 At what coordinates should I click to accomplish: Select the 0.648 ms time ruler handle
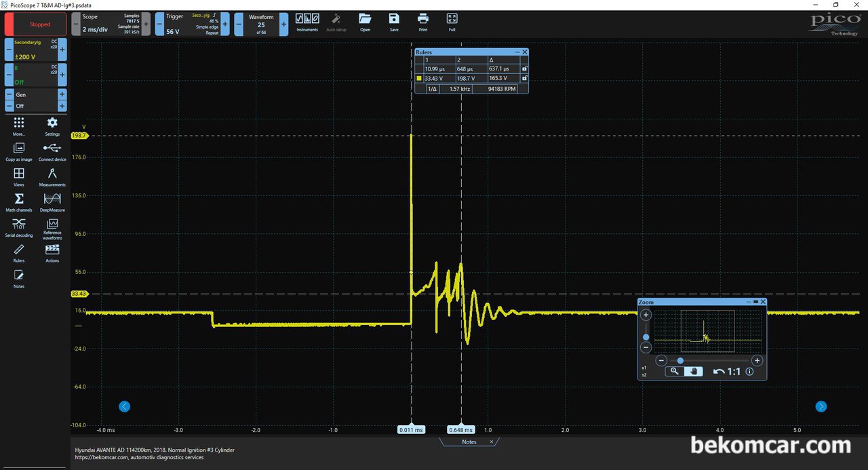pos(460,429)
